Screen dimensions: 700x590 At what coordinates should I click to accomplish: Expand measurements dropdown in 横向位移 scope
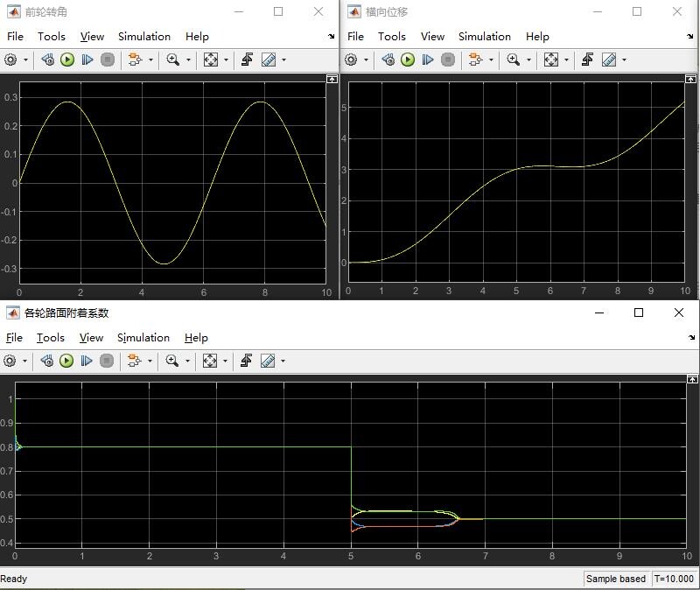pos(624,60)
